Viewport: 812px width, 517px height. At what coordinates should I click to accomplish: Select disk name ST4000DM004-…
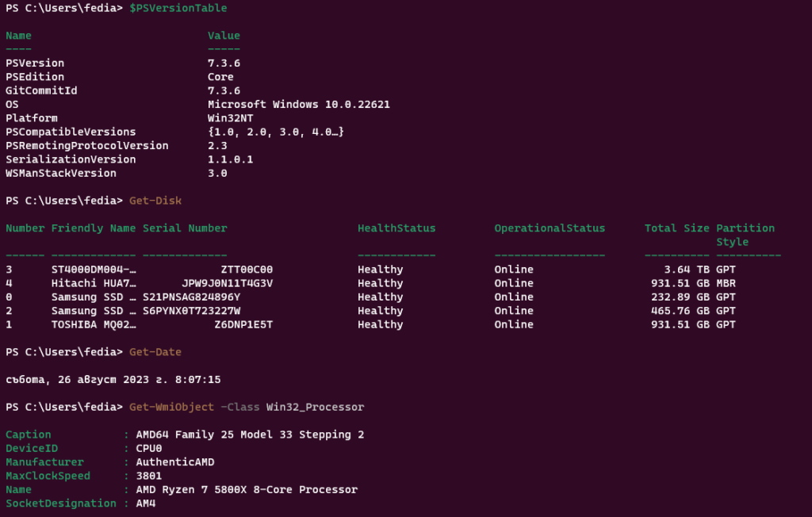[x=94, y=270]
